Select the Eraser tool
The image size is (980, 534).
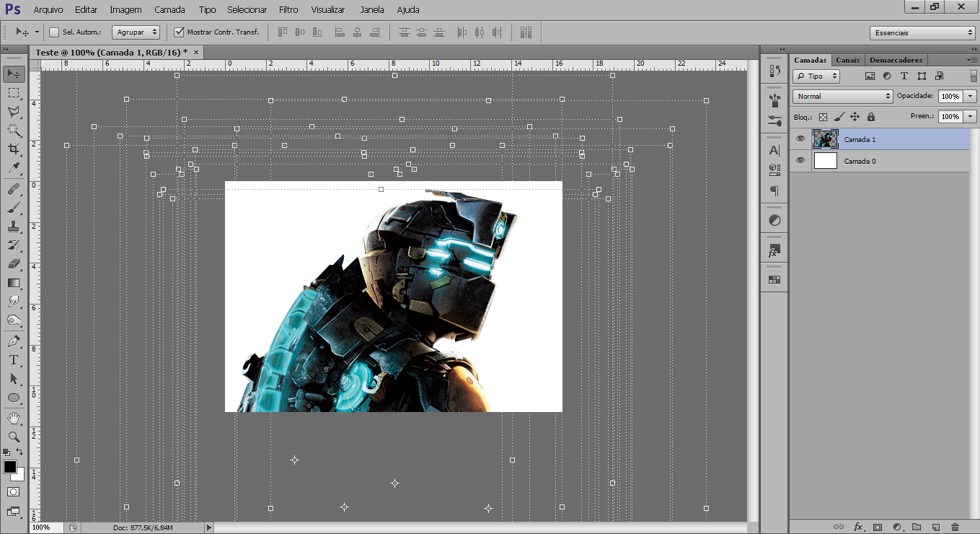[14, 264]
